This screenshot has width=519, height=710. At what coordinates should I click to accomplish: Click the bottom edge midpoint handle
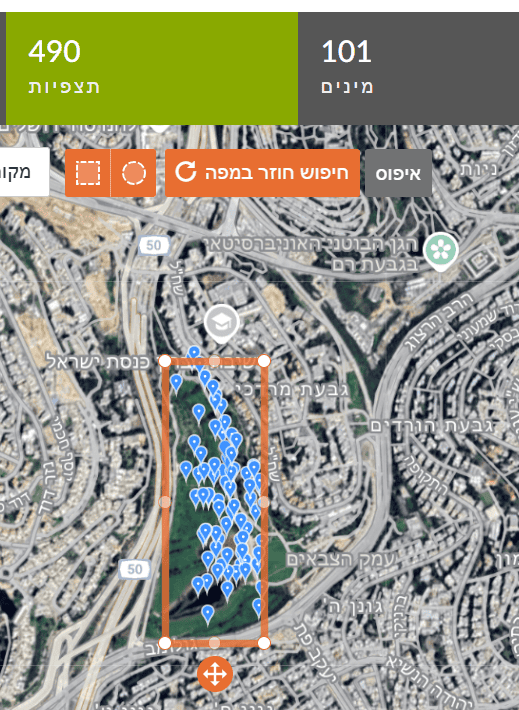click(x=215, y=643)
